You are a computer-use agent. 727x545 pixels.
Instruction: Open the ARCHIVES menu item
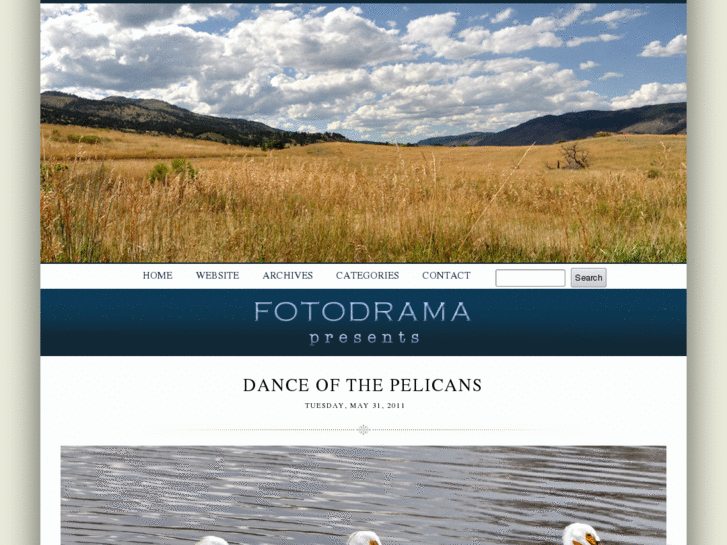point(287,276)
